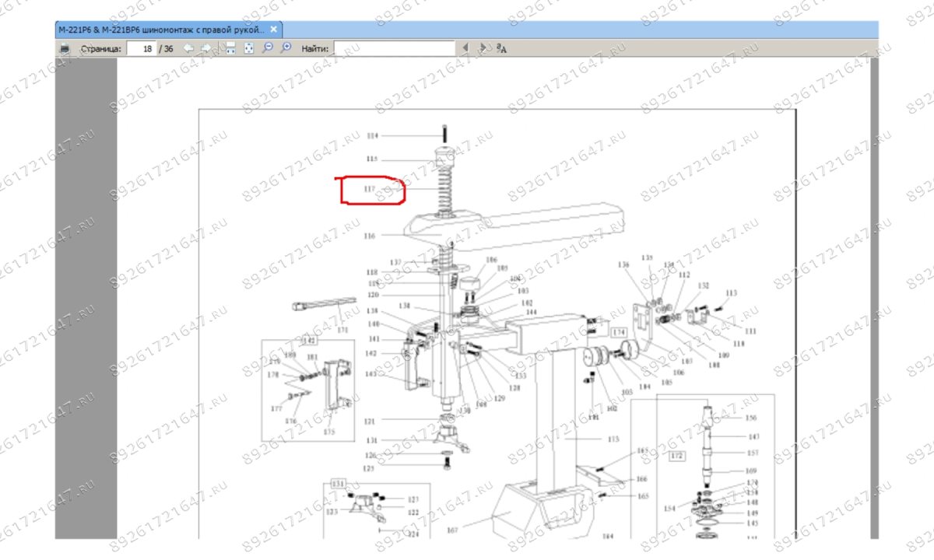Click part number 117 in red outline
Viewport: 934px width, 560px height.
point(370,189)
